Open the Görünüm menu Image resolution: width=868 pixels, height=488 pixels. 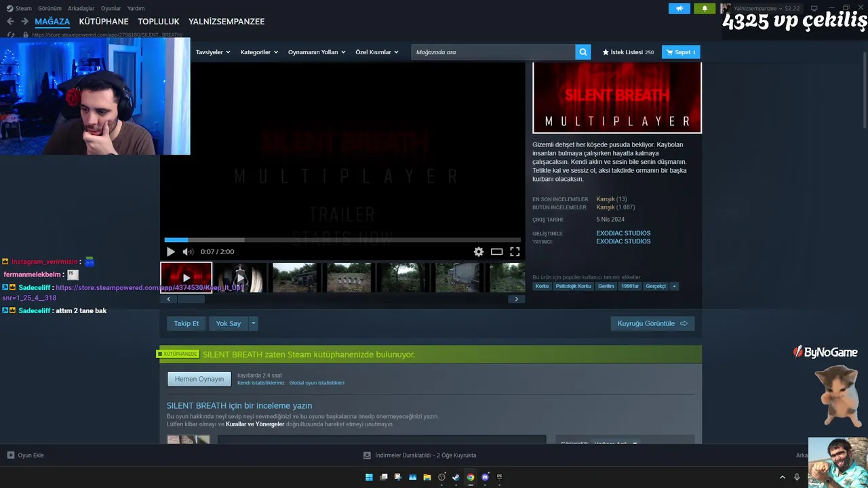(50, 8)
